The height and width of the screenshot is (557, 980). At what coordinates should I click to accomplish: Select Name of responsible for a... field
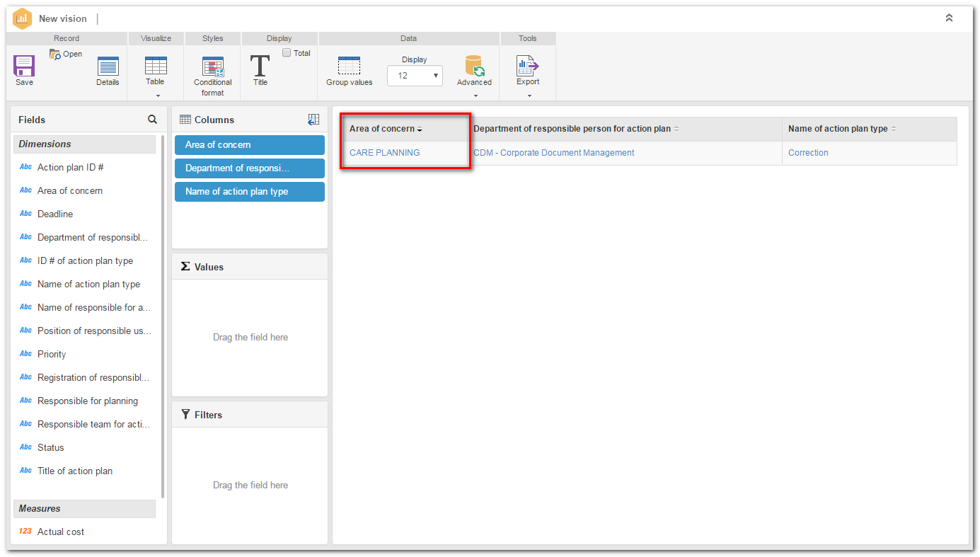click(94, 308)
